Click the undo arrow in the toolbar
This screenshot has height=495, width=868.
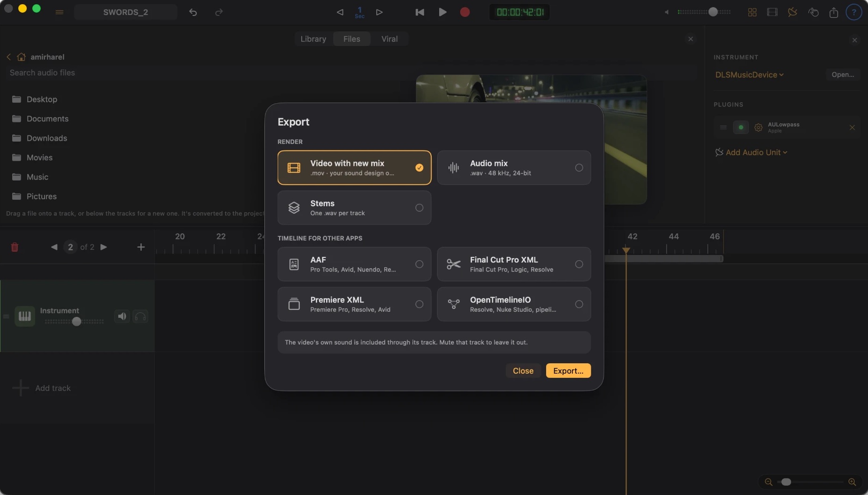click(193, 12)
